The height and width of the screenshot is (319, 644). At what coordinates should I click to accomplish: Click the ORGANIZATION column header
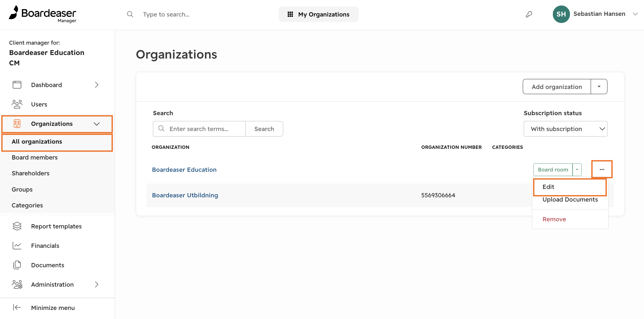pos(170,147)
